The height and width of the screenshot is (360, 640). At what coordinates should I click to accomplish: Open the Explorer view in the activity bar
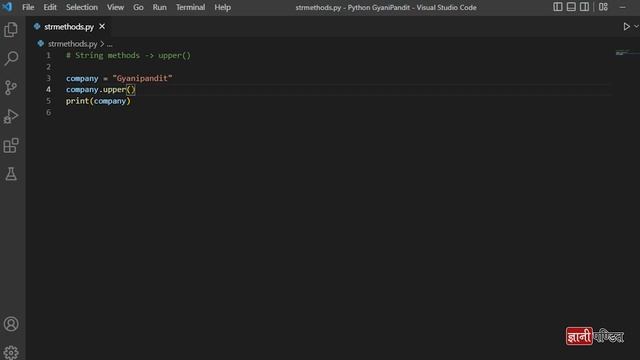tap(11, 29)
